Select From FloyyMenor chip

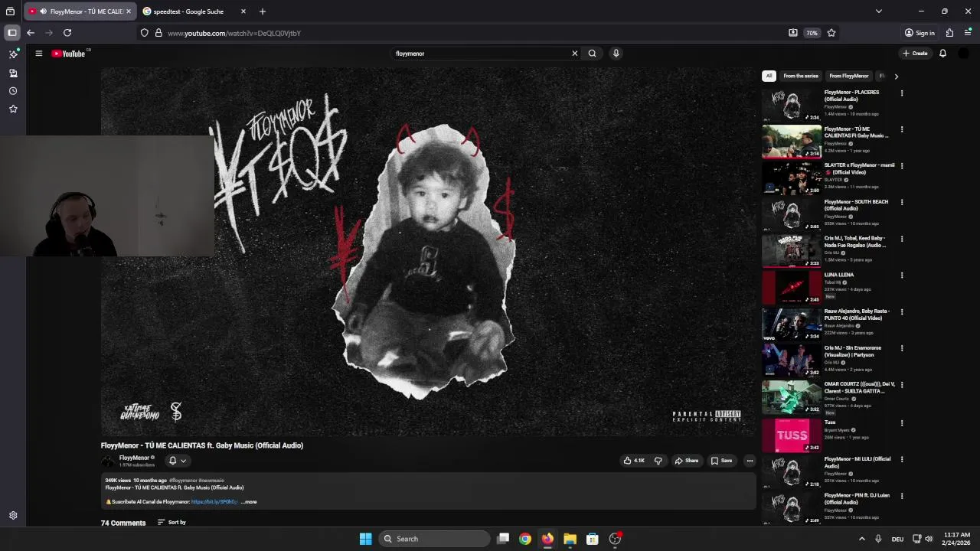pos(849,76)
